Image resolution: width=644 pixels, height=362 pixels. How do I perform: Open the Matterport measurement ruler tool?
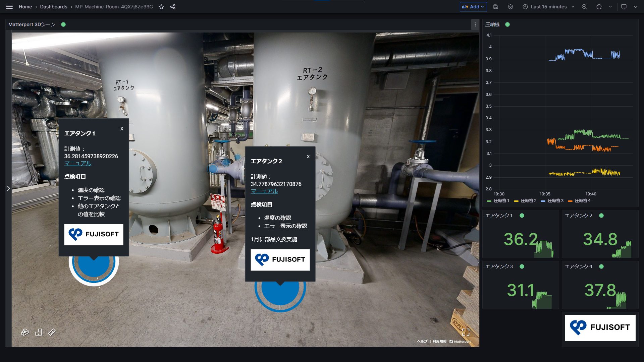(x=52, y=332)
